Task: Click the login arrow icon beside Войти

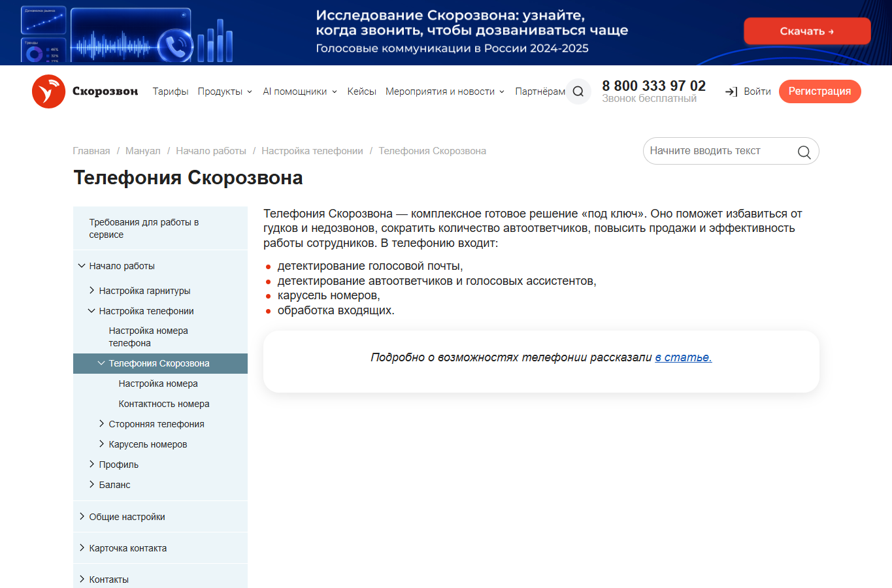Action: 731,92
